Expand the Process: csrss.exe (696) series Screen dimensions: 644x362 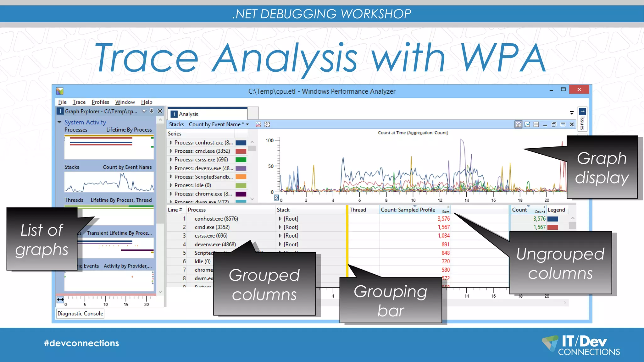coord(171,159)
